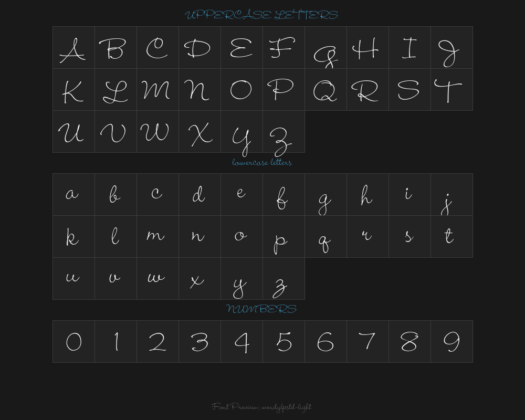The width and height of the screenshot is (525, 420).
Task: Click the lowercase k glyph cell
Action: point(73,237)
